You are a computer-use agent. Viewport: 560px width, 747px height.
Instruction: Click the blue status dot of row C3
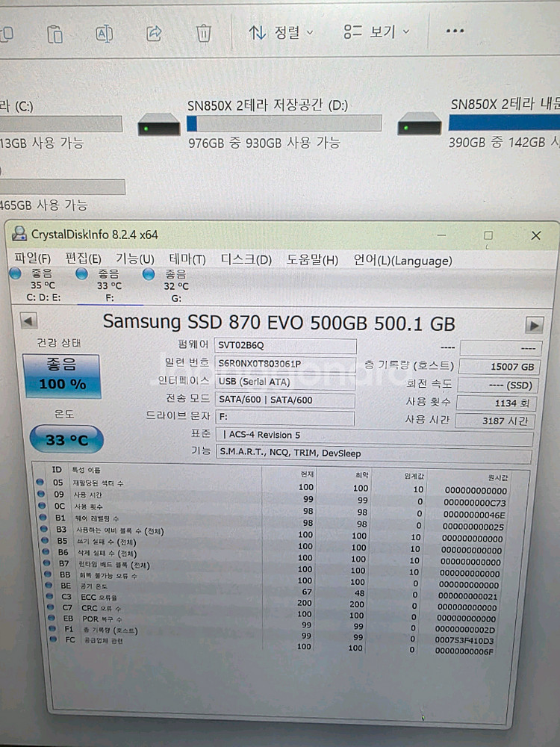point(49,596)
